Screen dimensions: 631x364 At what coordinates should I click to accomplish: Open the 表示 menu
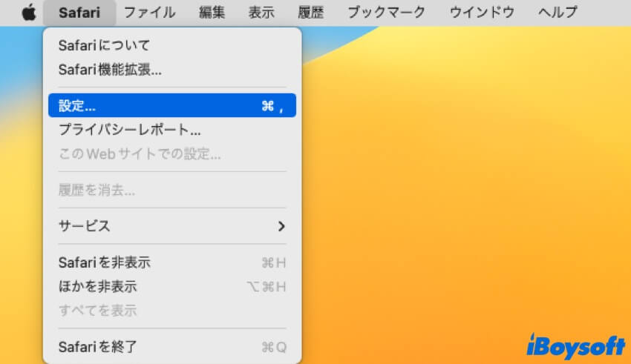(x=261, y=13)
